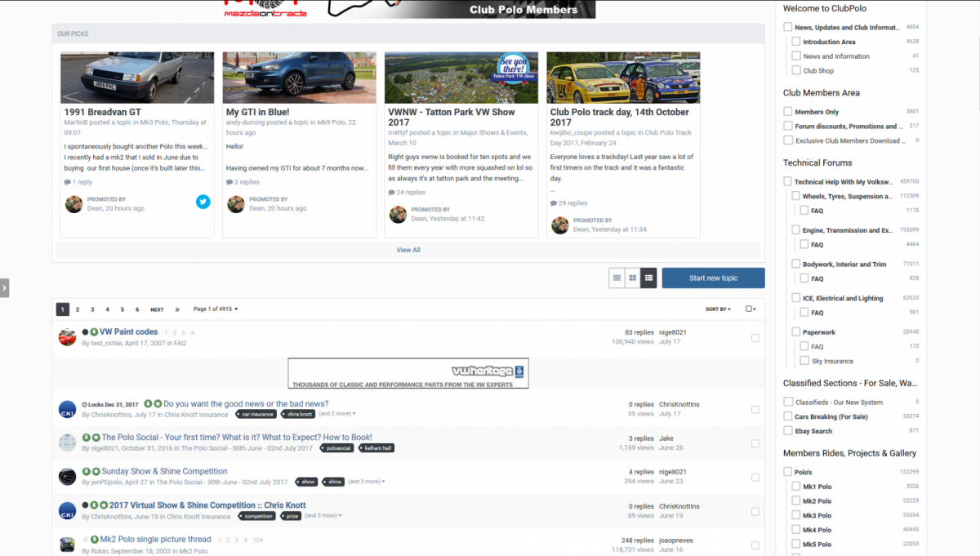Click the pinned green icon on VW Paint codes
Screen dimensions: 980x556
click(94, 332)
